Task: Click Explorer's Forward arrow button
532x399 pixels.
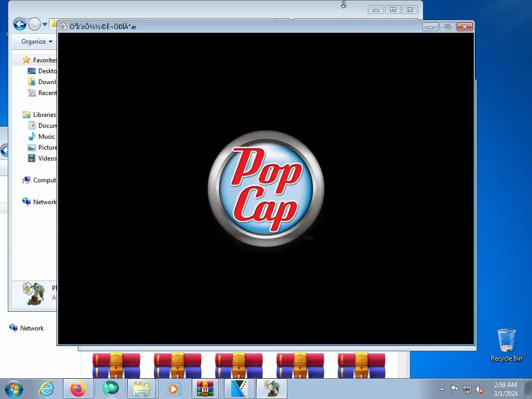Action: (34, 24)
